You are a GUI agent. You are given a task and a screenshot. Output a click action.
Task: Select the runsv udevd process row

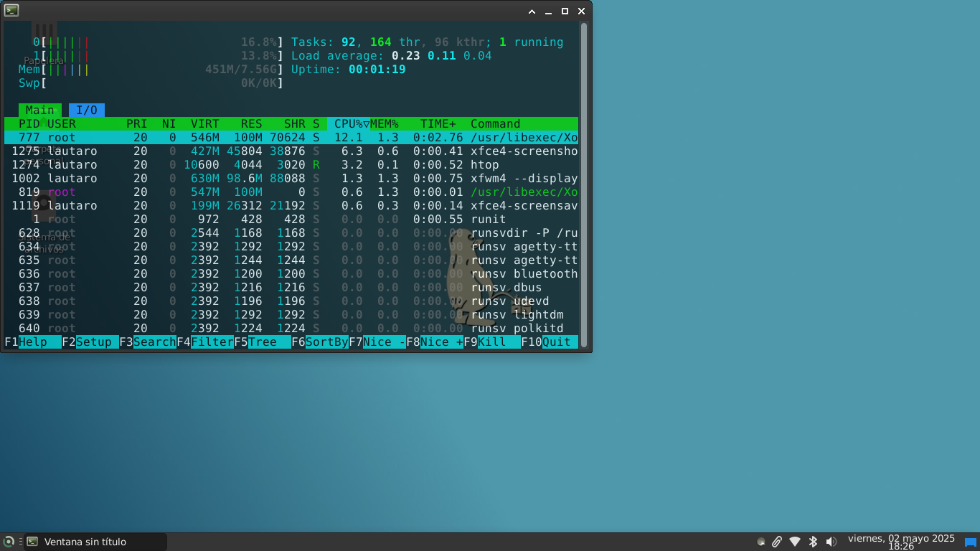[291, 301]
